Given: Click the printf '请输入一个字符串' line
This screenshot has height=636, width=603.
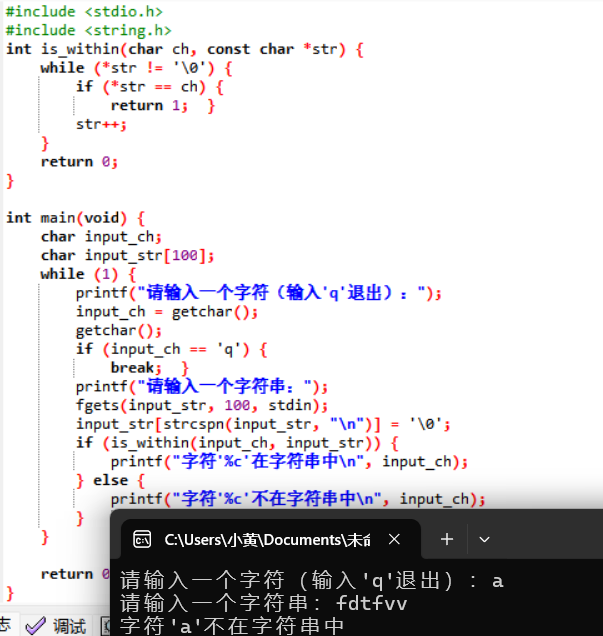Looking at the screenshot, I should point(202,387).
